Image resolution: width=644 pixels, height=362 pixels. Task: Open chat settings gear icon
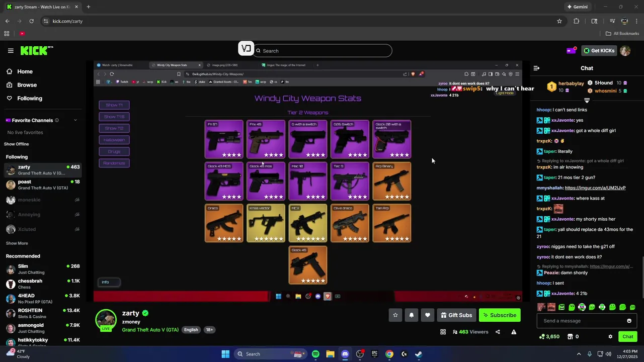610,337
